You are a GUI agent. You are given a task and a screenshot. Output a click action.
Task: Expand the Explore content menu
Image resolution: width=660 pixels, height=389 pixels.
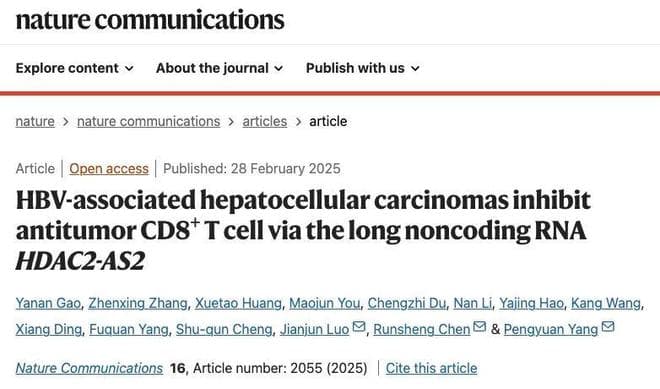coord(75,68)
